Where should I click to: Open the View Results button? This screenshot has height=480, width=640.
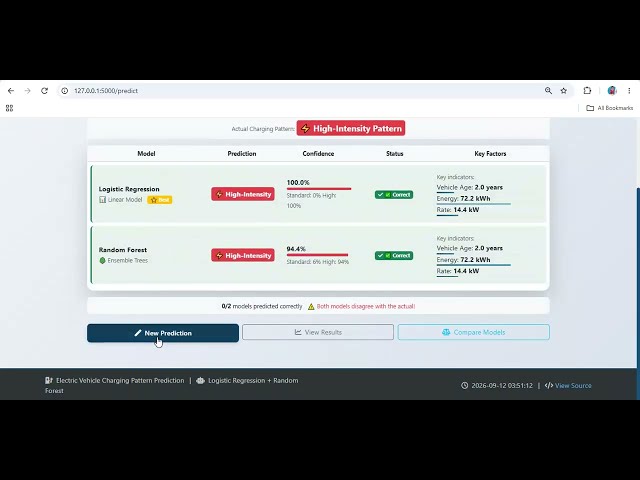[318, 332]
